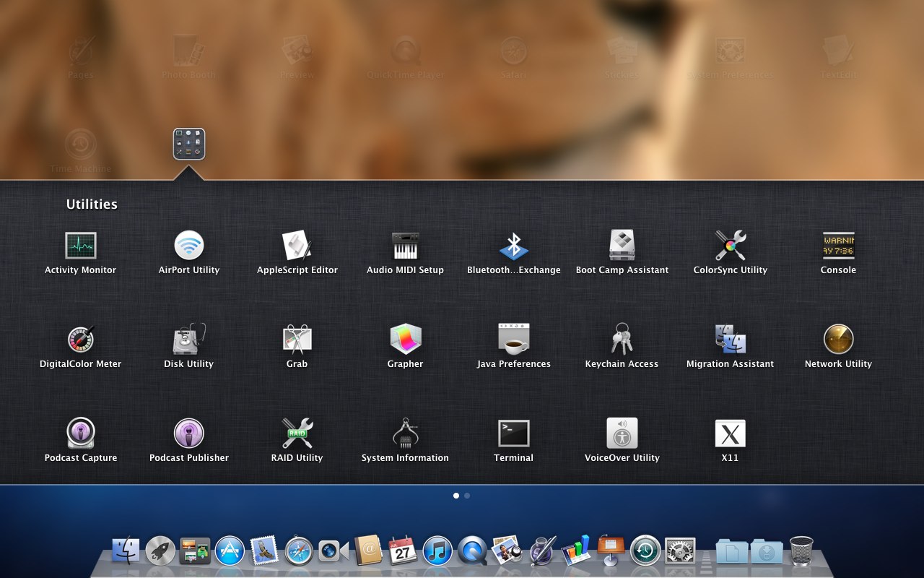Launch Podcast Publisher
Viewport: 924px width, 578px height.
(189, 433)
